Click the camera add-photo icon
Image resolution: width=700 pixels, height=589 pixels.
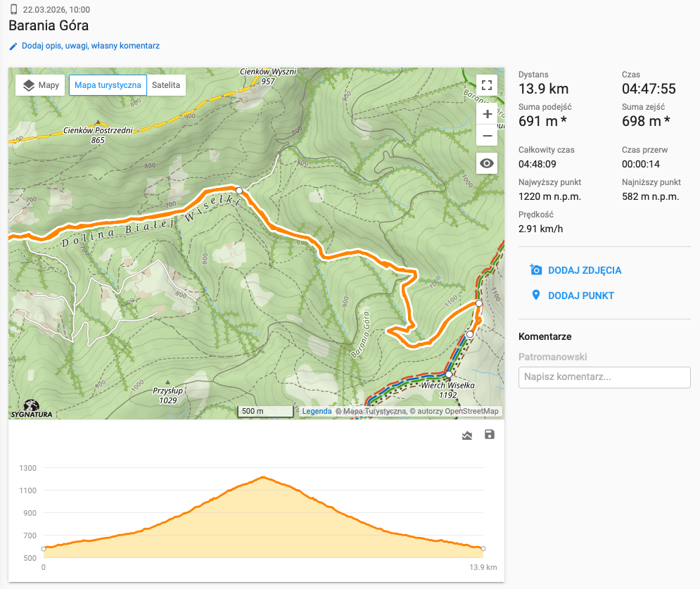[x=536, y=270]
